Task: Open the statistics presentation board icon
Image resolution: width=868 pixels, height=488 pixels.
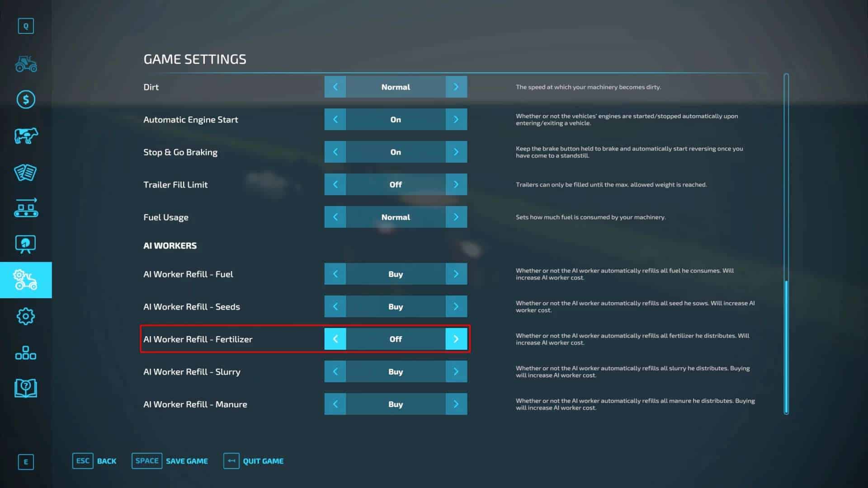Action: click(26, 244)
